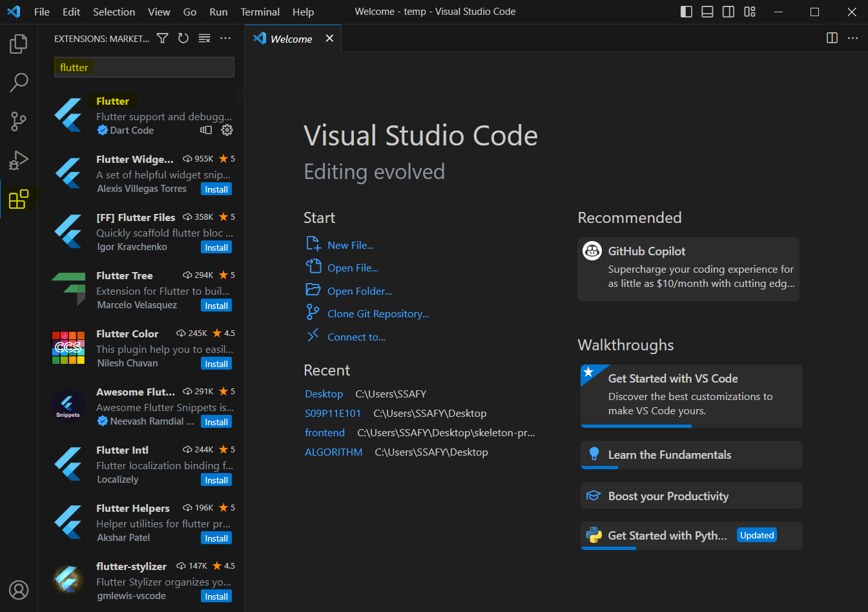This screenshot has width=868, height=612.
Task: Select the Welcome tab
Action: (293, 39)
